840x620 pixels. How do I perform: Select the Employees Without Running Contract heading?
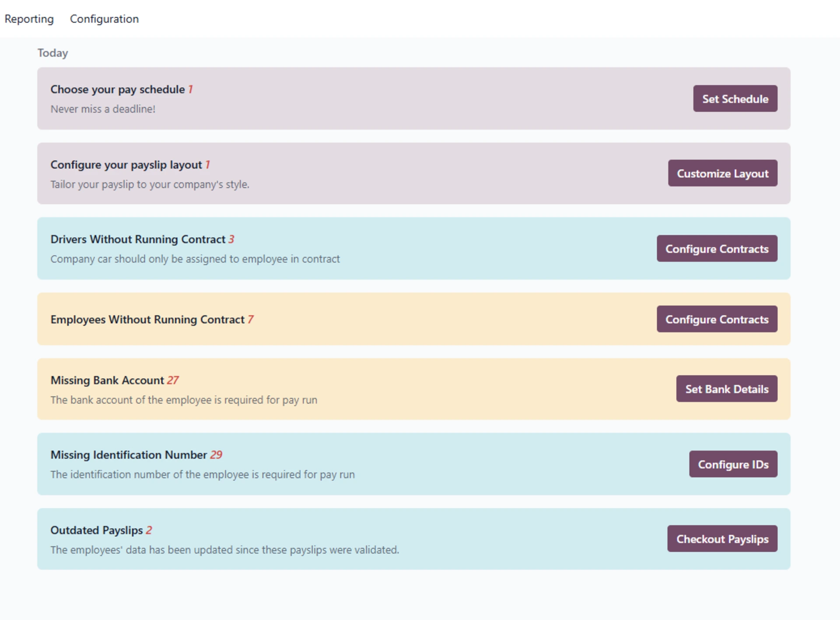point(147,319)
